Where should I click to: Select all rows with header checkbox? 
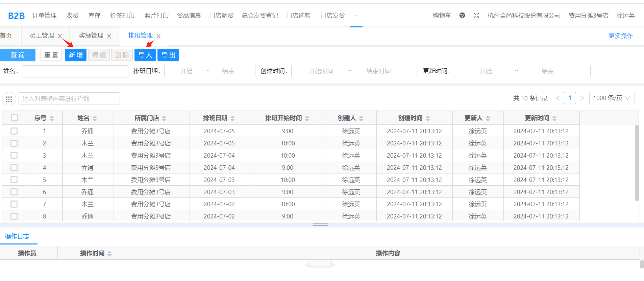coord(14,118)
